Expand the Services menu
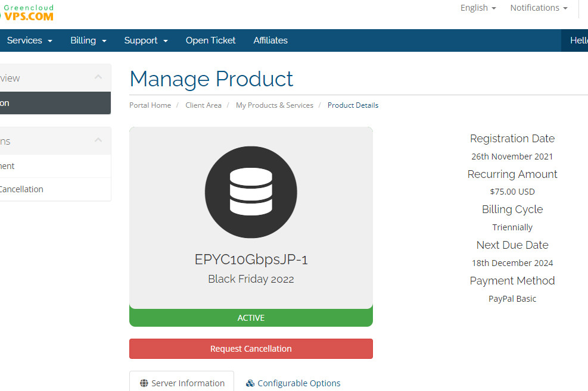This screenshot has width=588, height=391. 30,40
